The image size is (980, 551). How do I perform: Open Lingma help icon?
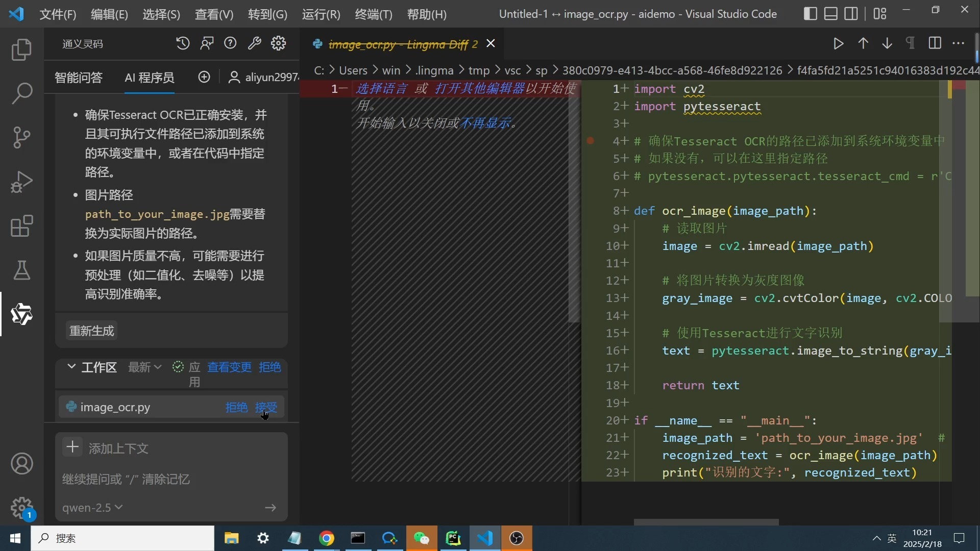[x=230, y=43]
